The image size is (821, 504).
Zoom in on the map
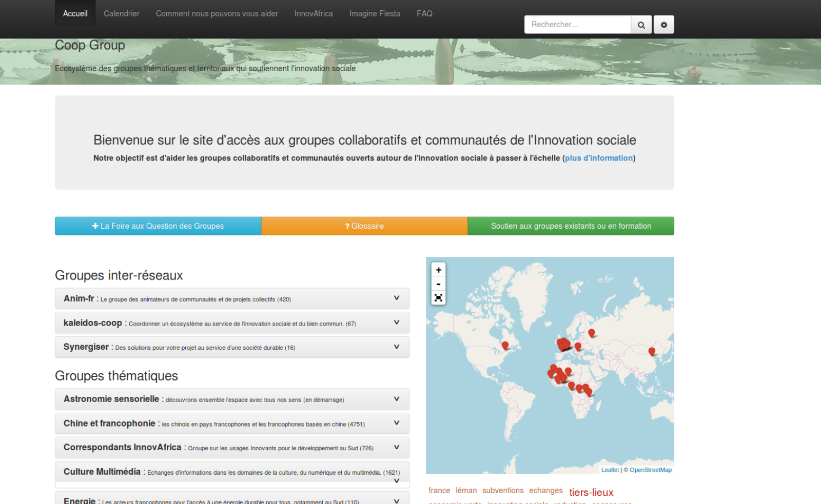[438, 270]
